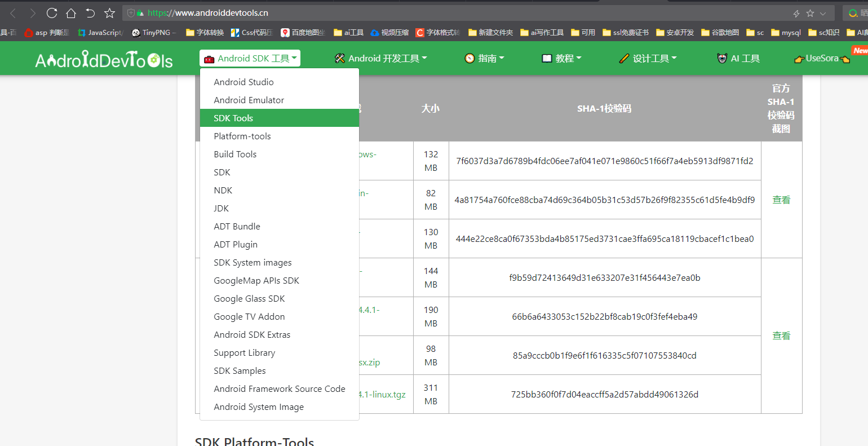Open the mysql bookmark folder
This screenshot has height=446, width=868.
tap(786, 33)
